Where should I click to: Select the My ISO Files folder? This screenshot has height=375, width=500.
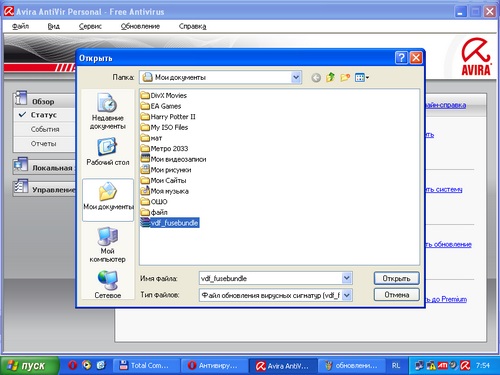(x=164, y=127)
